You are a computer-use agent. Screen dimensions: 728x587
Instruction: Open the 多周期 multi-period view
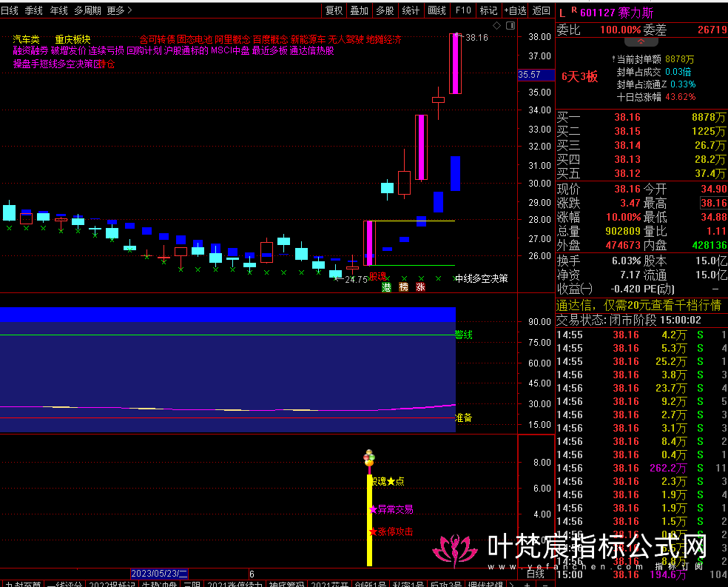88,10
